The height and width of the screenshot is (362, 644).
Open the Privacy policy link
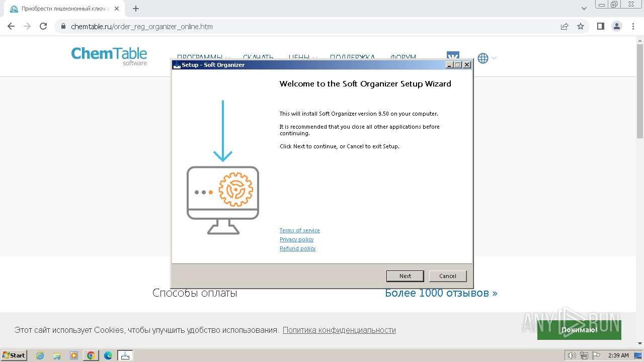(x=296, y=239)
